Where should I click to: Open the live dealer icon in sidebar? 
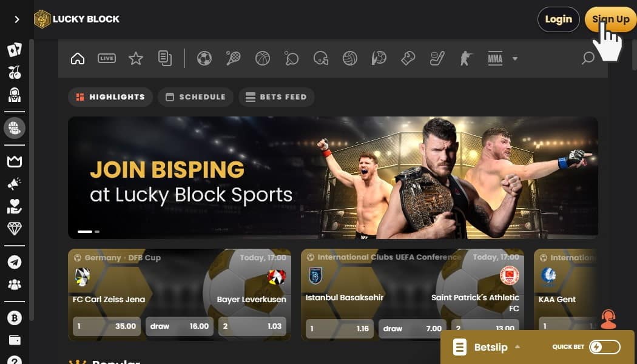[x=15, y=95]
